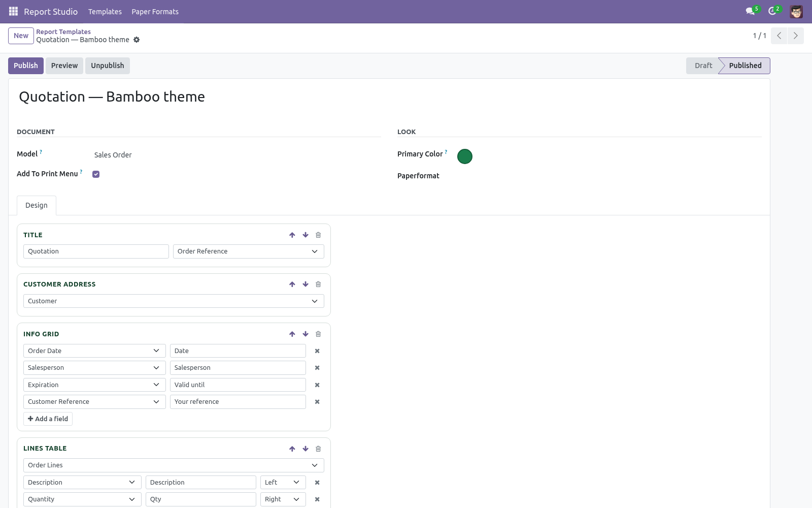Delete the Lines Table block
Screen dimensions: 812x508
click(x=318, y=449)
